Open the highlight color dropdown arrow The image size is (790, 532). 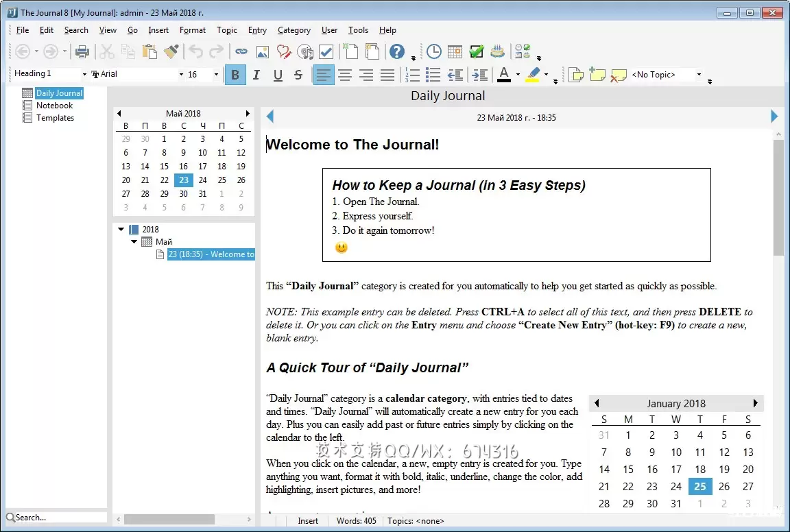546,75
